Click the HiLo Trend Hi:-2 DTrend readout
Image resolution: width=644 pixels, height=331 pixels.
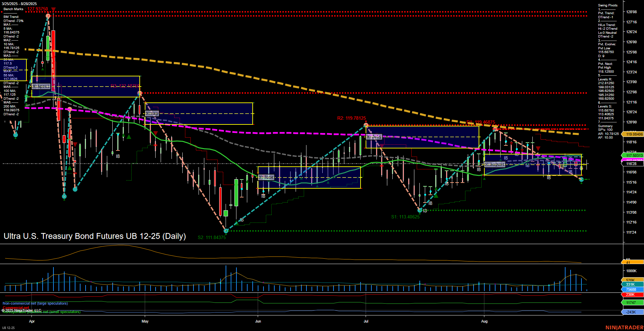(x=608, y=27)
